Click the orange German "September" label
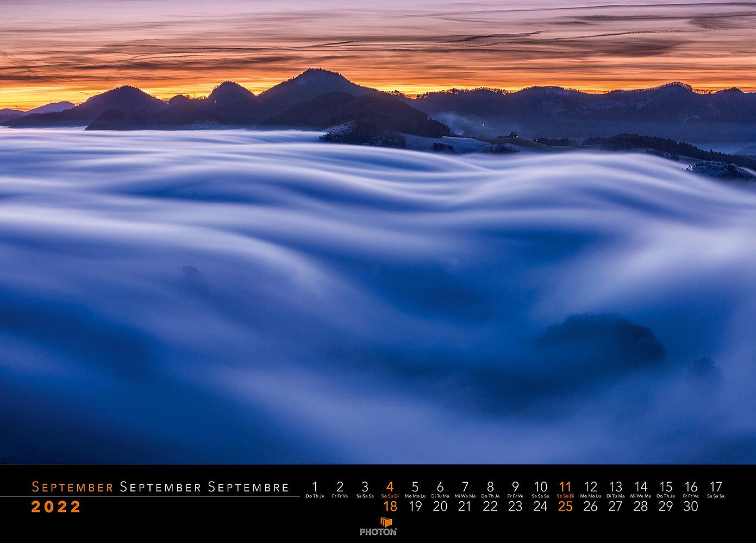Screen dimensions: 756x543 pyautogui.click(x=72, y=487)
